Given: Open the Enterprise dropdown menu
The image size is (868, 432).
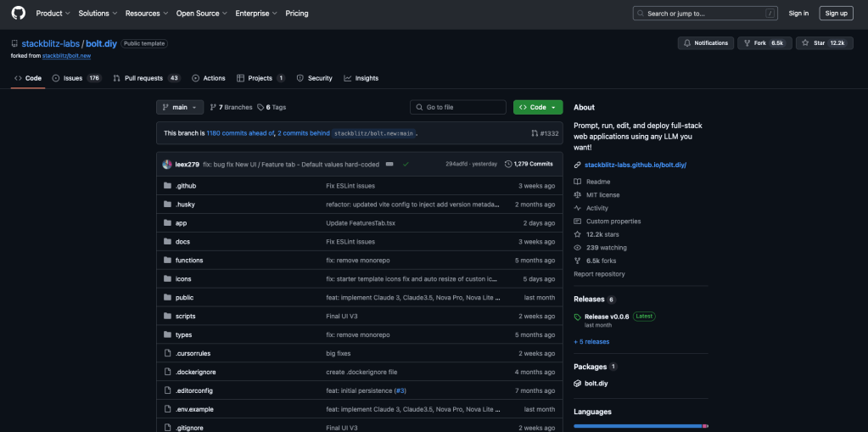Looking at the screenshot, I should 256,14.
